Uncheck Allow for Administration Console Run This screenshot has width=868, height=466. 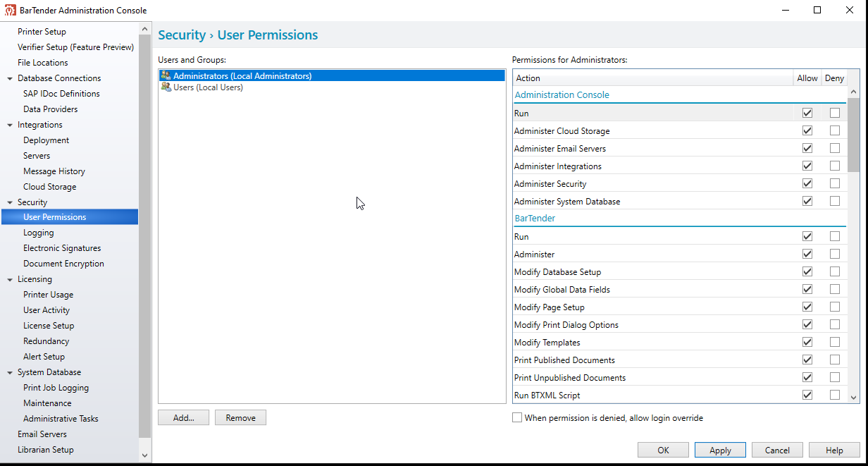click(807, 113)
